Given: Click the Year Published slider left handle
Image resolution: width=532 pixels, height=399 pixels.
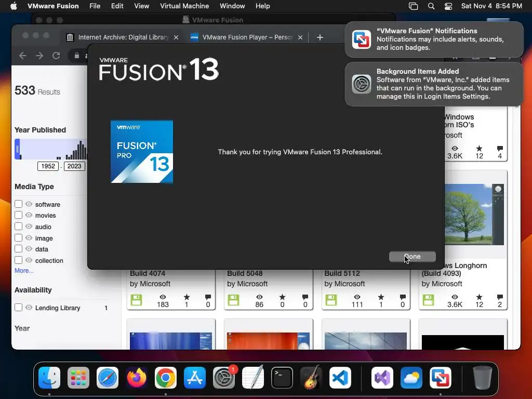Looking at the screenshot, I should pos(17,149).
